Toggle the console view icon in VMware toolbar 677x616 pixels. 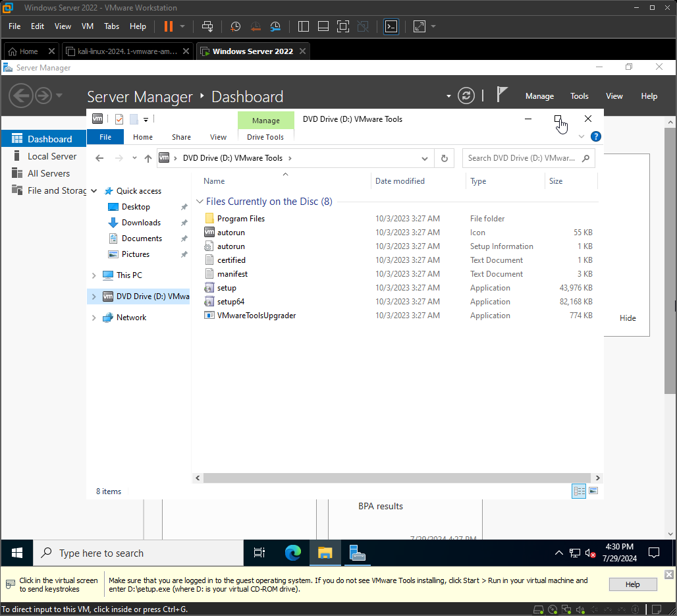coord(391,26)
